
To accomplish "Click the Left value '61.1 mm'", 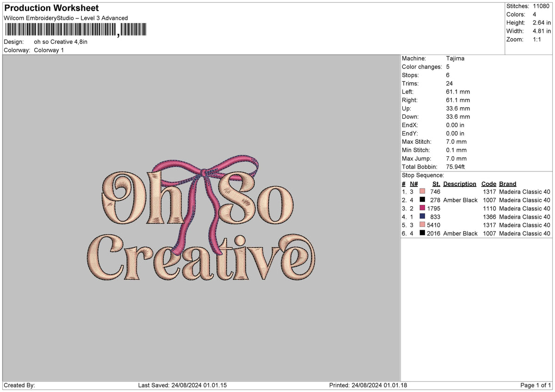I will (x=458, y=92).
